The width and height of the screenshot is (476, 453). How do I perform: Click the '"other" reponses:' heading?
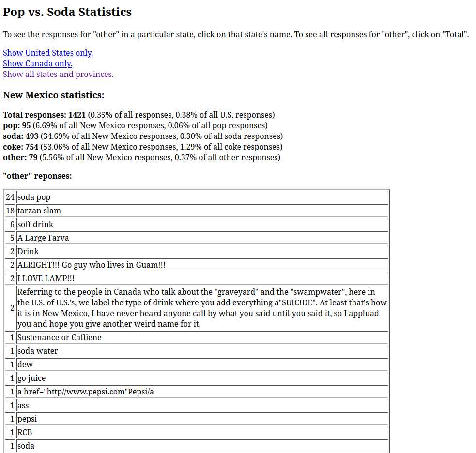coord(37,176)
